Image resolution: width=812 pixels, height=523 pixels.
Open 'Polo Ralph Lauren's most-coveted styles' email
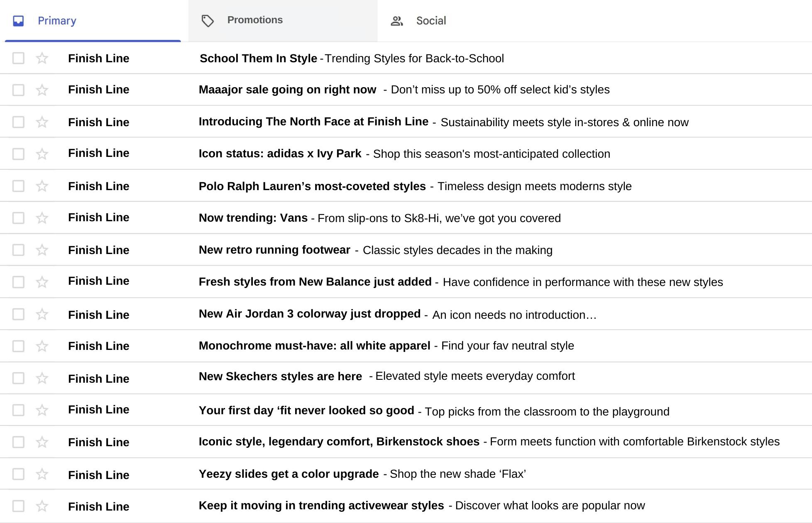(x=312, y=186)
